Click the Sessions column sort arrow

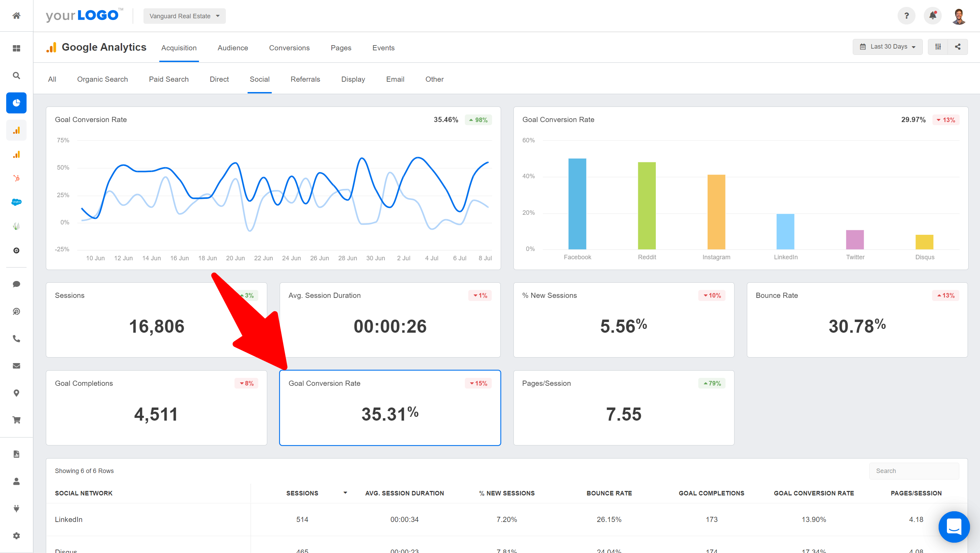click(343, 493)
